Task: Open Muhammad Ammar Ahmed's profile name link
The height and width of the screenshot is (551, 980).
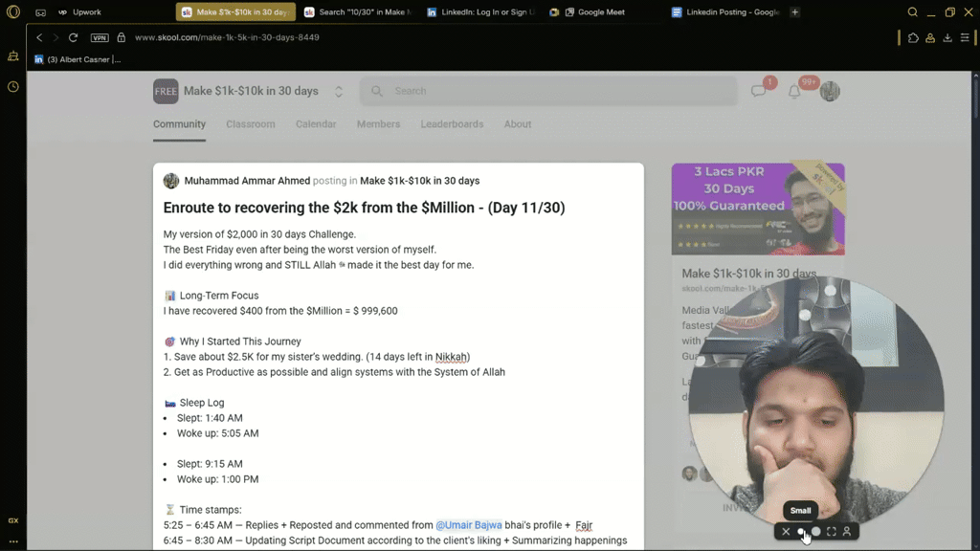Action: 247,181
